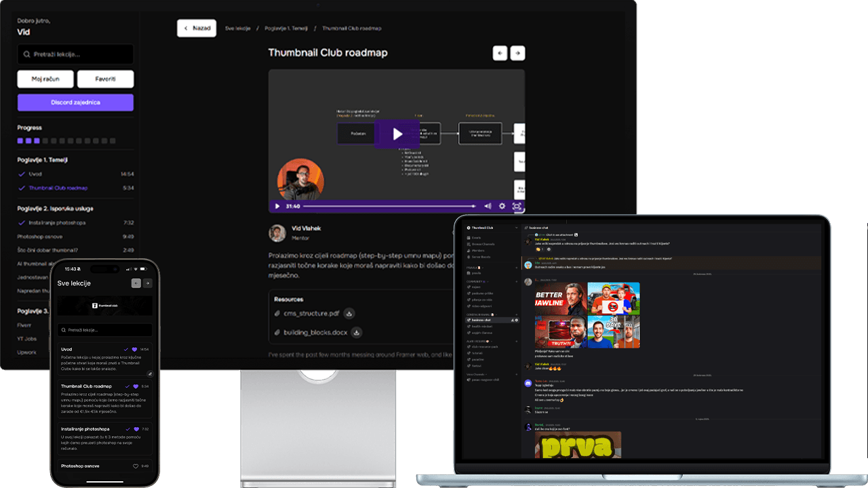This screenshot has height=488, width=868.
Task: Click invite icon beside business-chat channel
Action: tap(513, 320)
